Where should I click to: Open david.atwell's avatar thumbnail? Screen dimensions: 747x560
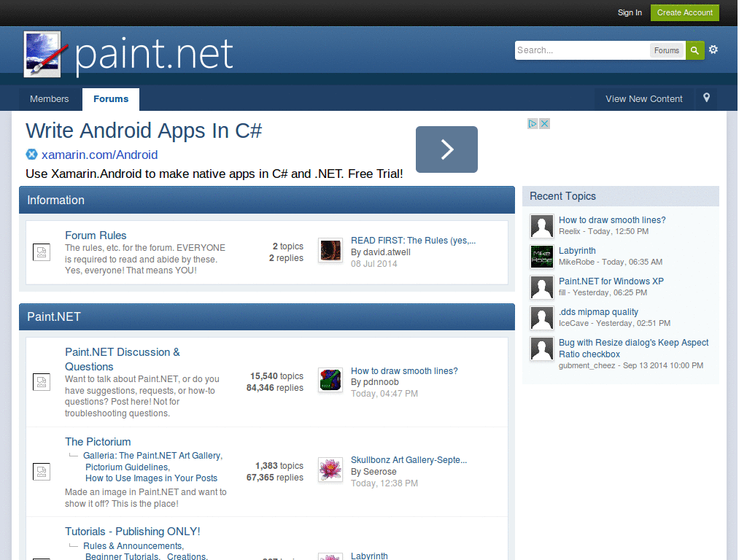click(x=330, y=251)
